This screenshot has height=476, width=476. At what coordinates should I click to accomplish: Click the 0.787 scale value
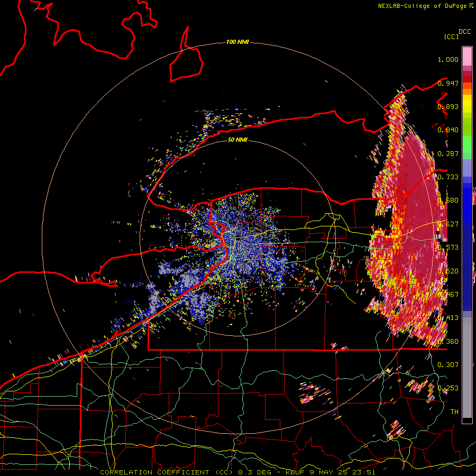448,153
